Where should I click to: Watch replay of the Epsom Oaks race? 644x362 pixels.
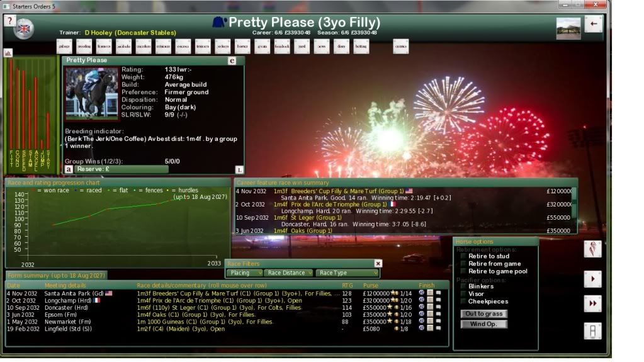point(421,314)
